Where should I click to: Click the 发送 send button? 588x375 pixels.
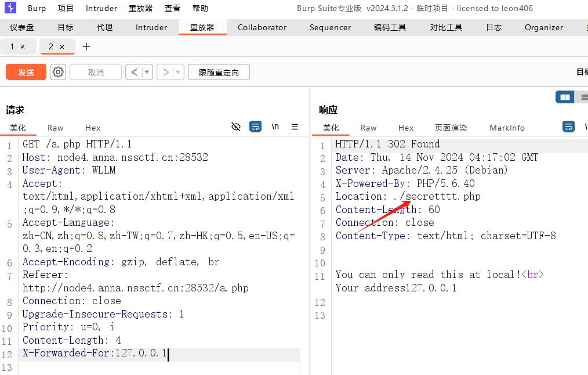pos(26,72)
